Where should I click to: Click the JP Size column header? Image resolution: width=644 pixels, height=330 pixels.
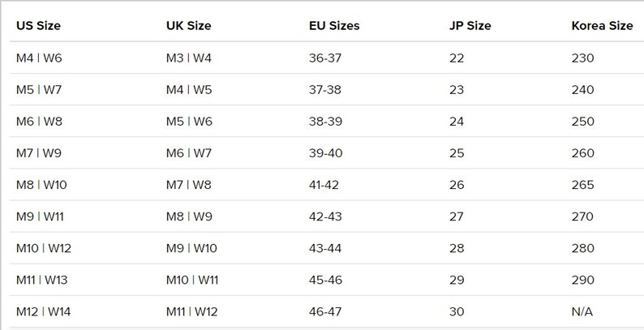click(x=470, y=26)
